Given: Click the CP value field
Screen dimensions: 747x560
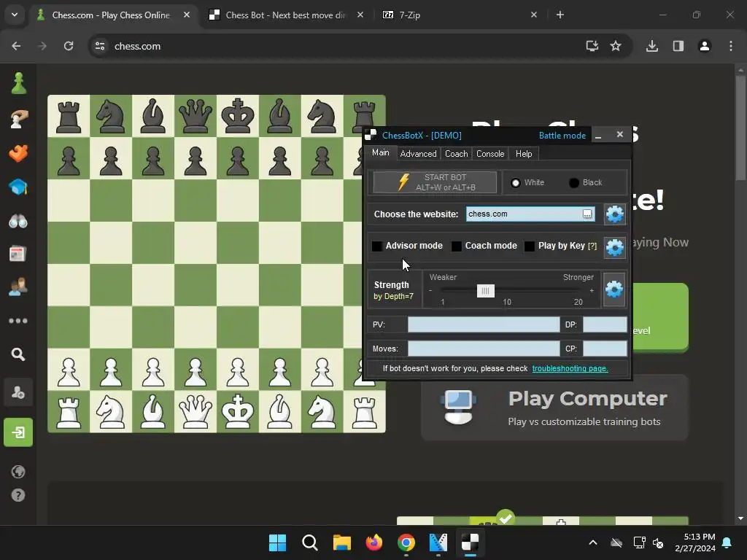Looking at the screenshot, I should [x=605, y=349].
